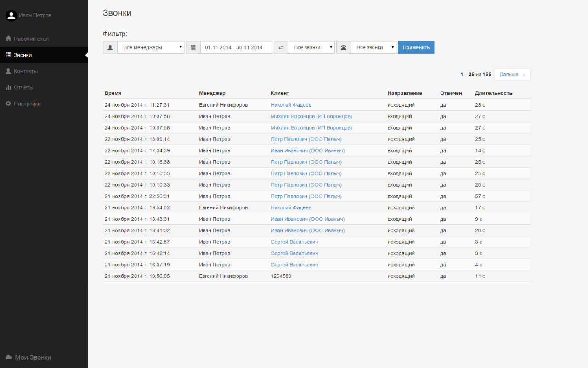The width and height of the screenshot is (588, 368).
Task: Open Отчеты in the sidebar
Action: 44,87
